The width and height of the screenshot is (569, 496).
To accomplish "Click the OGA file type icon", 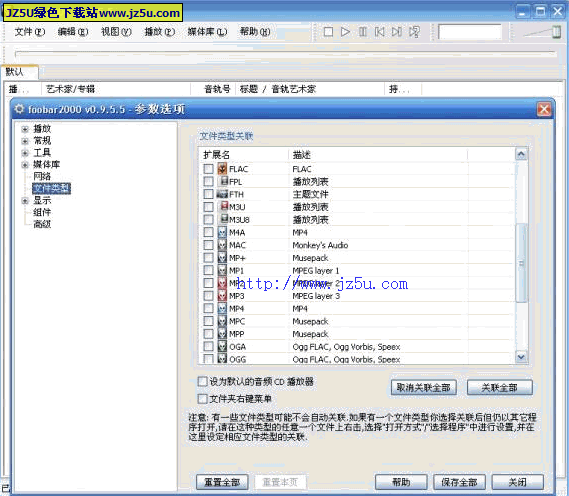I will point(222,347).
